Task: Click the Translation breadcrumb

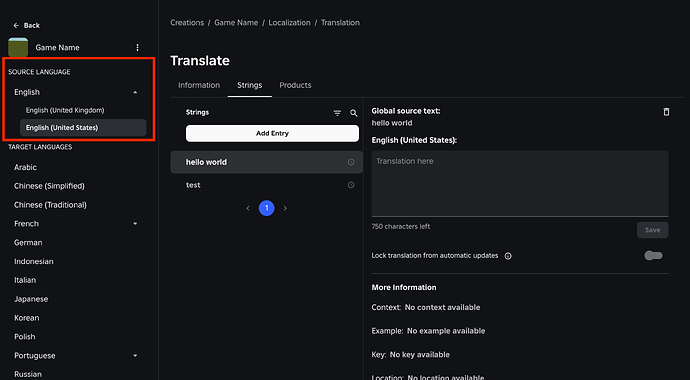Action: pyautogui.click(x=340, y=22)
